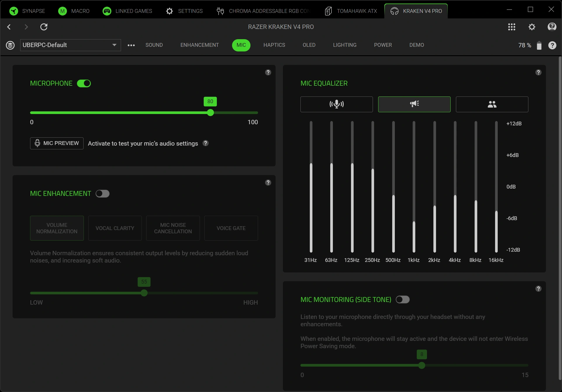Enable Mic Monitoring (Side Tone) toggle

(403, 300)
